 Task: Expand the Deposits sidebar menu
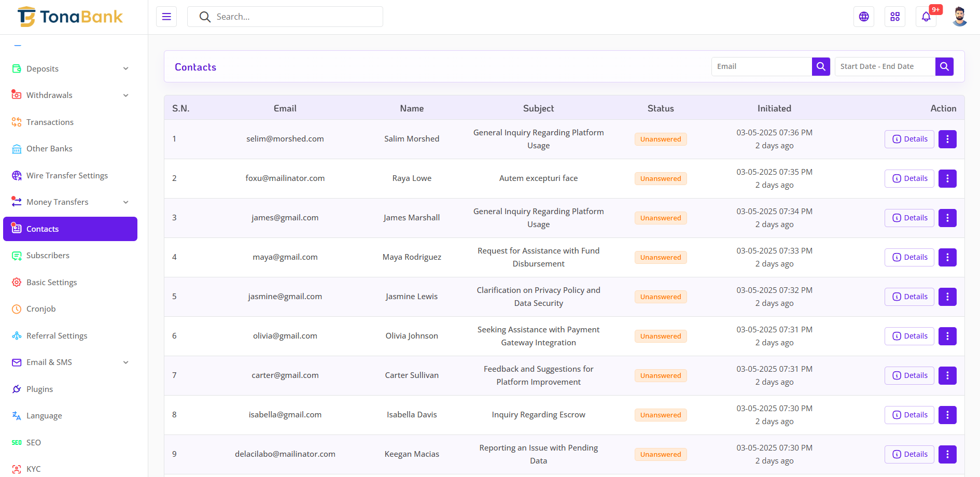pos(70,69)
